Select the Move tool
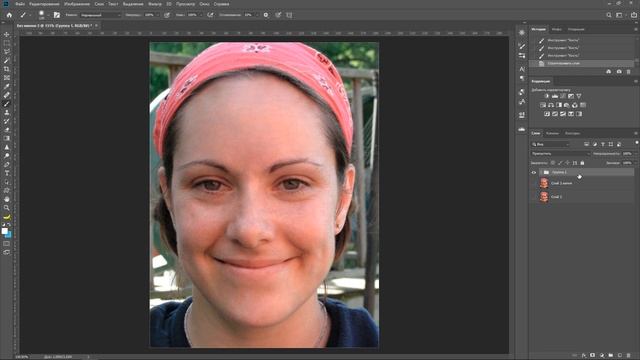This screenshot has height=360, width=640. [x=7, y=35]
